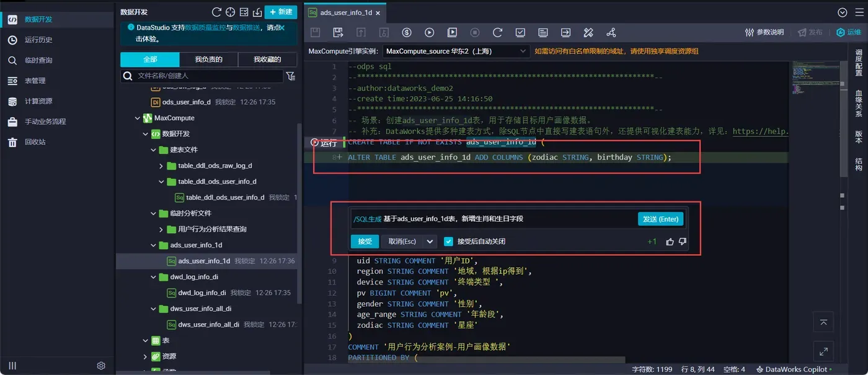This screenshot has height=375, width=868.
Task: Click the /SQL生成 prompt input box
Action: tap(493, 219)
